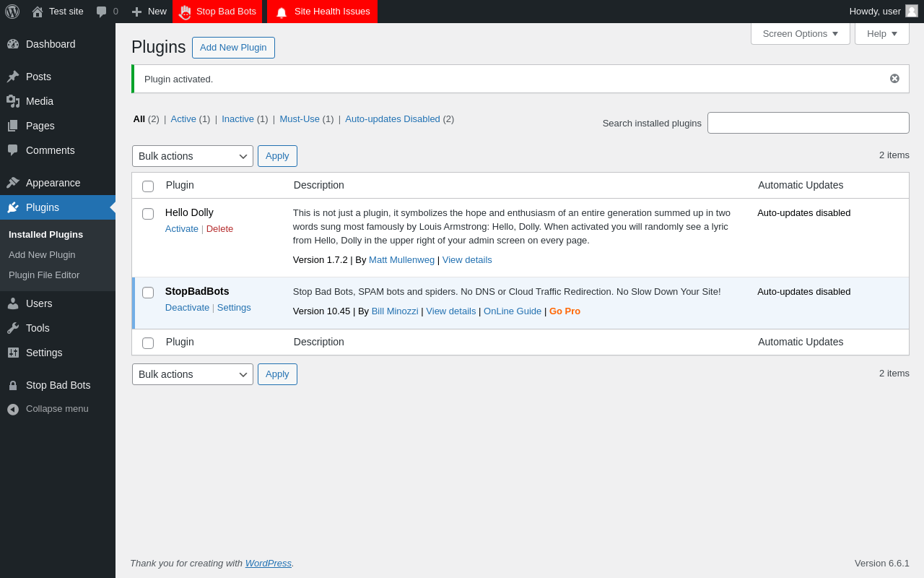
Task: Click the Collapse menu arrow icon
Action: (13, 409)
